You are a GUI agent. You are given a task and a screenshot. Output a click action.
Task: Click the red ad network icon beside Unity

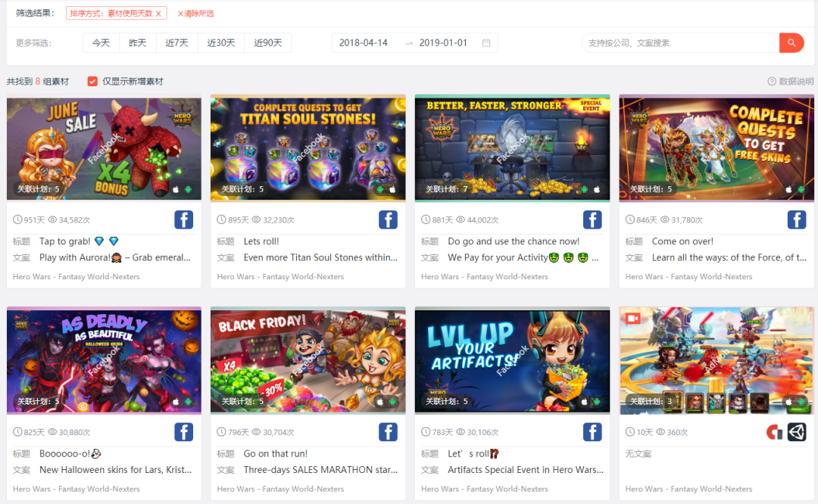pyautogui.click(x=774, y=432)
